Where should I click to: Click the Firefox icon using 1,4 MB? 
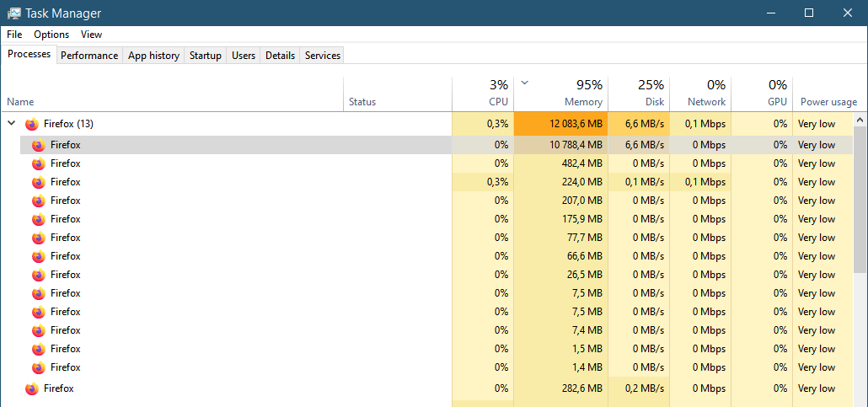(38, 367)
